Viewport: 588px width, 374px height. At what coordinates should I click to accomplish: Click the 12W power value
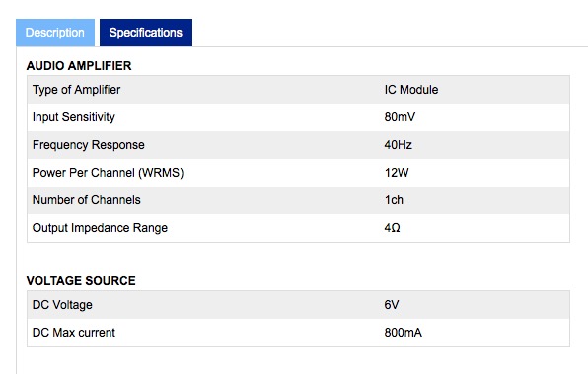pos(397,173)
